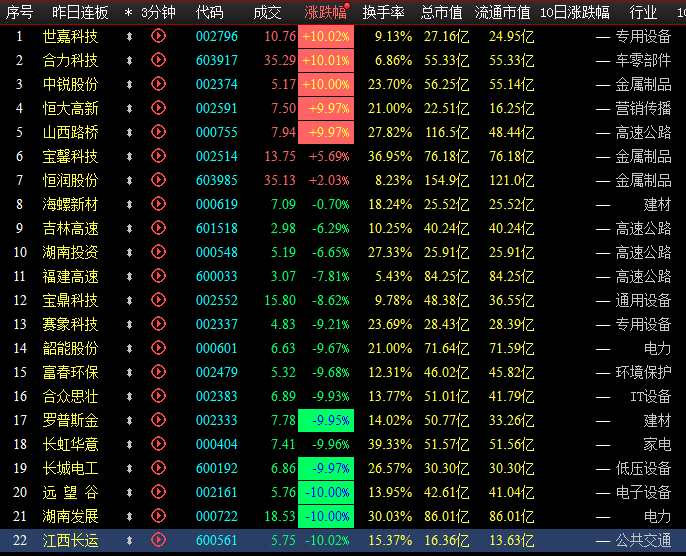Screen dimensions: 686x556
Task: Open 3-minute playback icon for 赛象科技
Action: click(x=158, y=324)
